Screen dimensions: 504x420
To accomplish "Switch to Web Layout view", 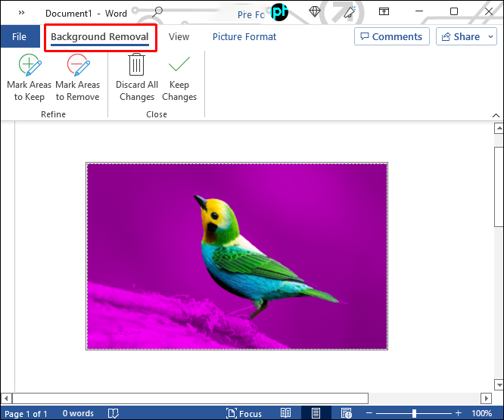I will [x=346, y=413].
